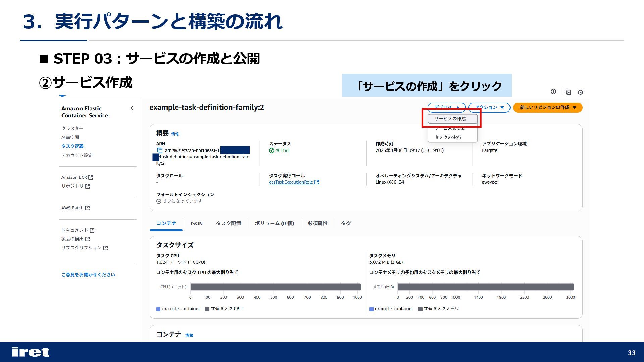Screen dimensions: 644x362
Task: Click the CPU (ユニット) allocation bar
Action: tap(276, 287)
